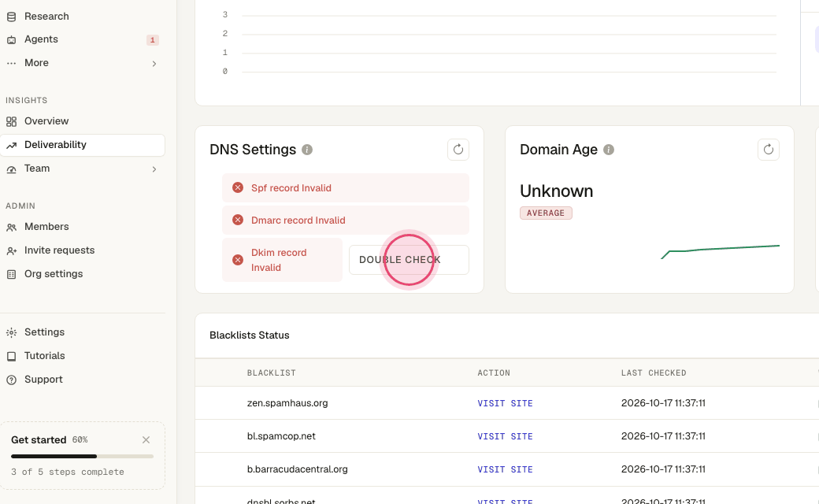Click the green Domain Age trend line
This screenshot has width=819, height=504.
pyautogui.click(x=721, y=250)
